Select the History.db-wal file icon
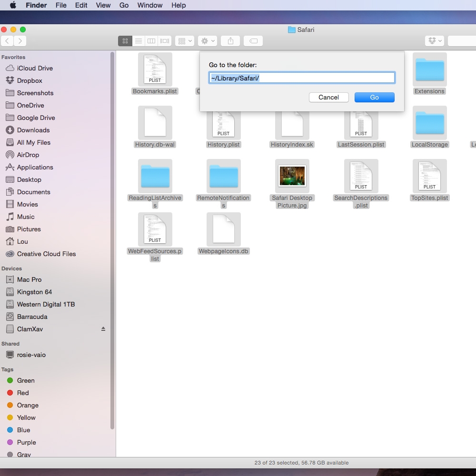This screenshot has height=476, width=476. [155, 123]
